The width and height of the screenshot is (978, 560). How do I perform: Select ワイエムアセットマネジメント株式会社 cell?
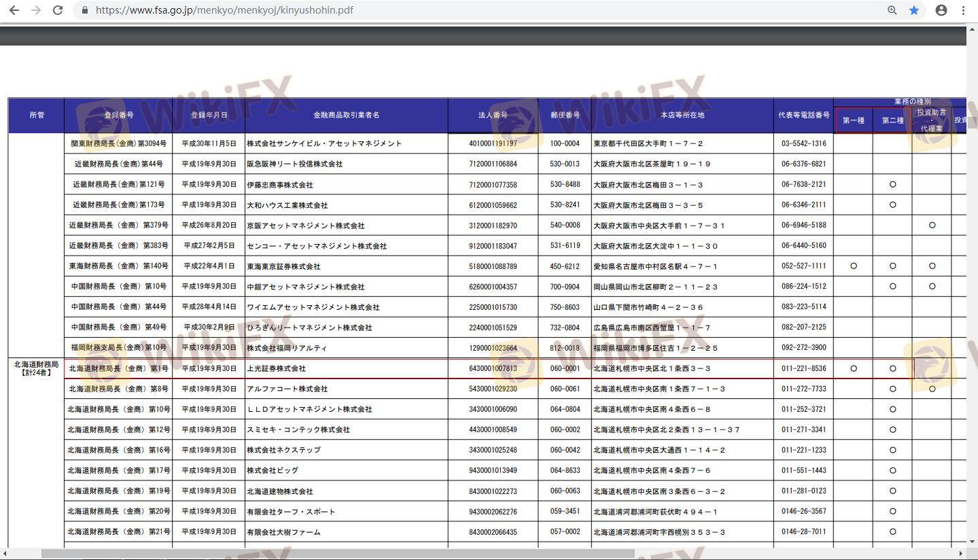tap(347, 307)
